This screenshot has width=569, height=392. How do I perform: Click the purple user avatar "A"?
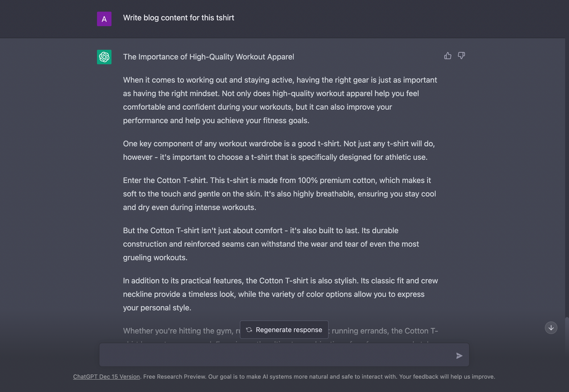point(104,19)
